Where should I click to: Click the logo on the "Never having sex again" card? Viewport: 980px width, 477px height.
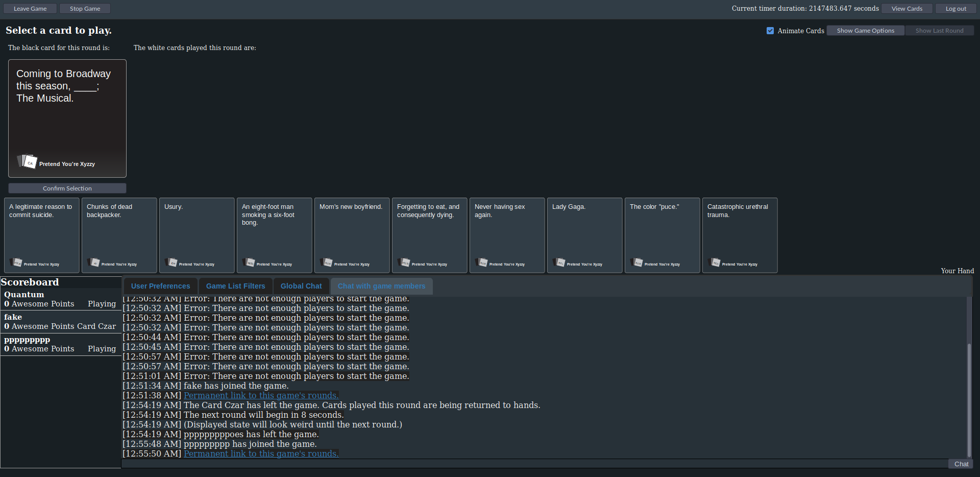point(483,263)
